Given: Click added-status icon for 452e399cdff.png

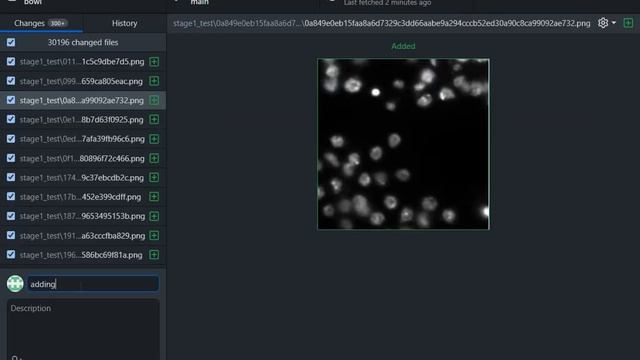Looking at the screenshot, I should coord(154,196).
